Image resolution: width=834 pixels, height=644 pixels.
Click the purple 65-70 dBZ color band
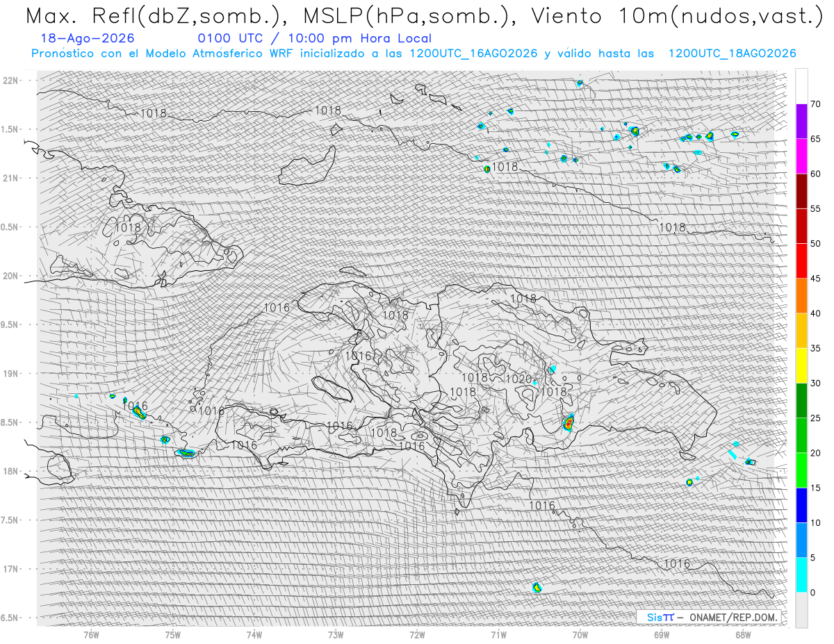tap(801, 122)
